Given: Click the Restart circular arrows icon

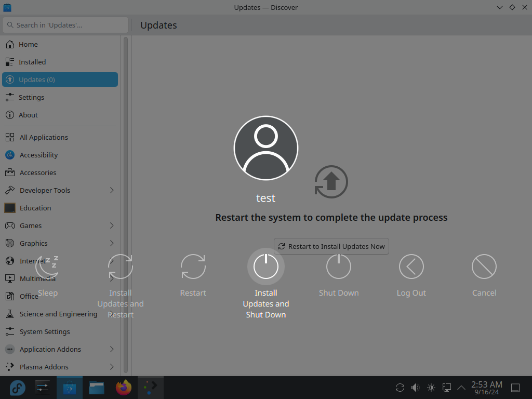Looking at the screenshot, I should click(193, 267).
